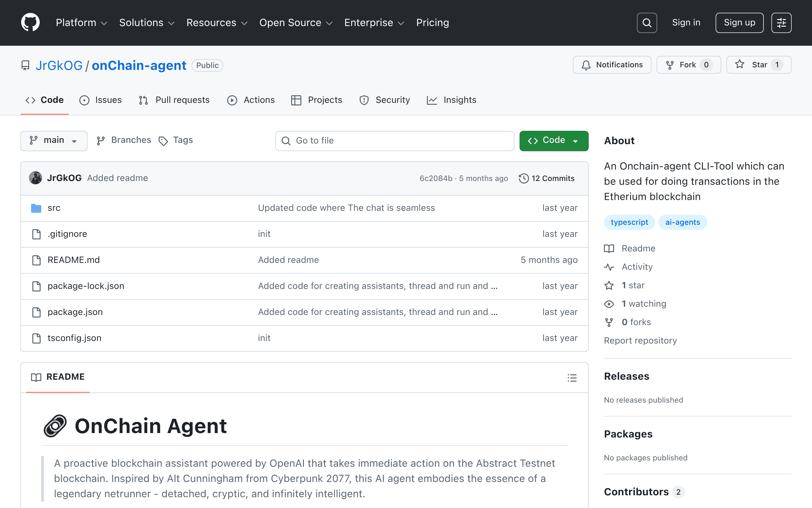The width and height of the screenshot is (812, 508).
Task: Open the package-lock.json file name
Action: pos(86,286)
